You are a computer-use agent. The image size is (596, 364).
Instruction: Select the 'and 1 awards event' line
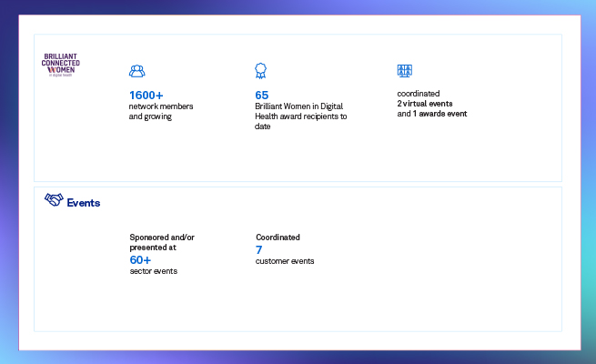[432, 114]
